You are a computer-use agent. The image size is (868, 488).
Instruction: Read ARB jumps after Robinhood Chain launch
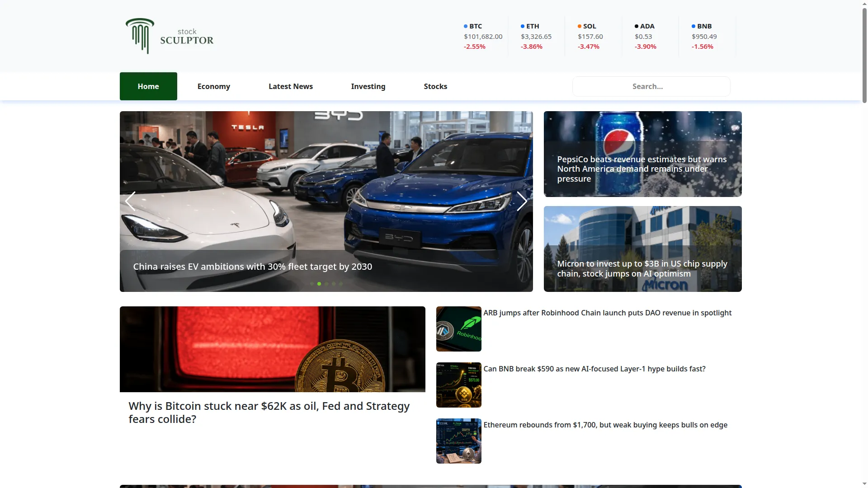tap(607, 313)
